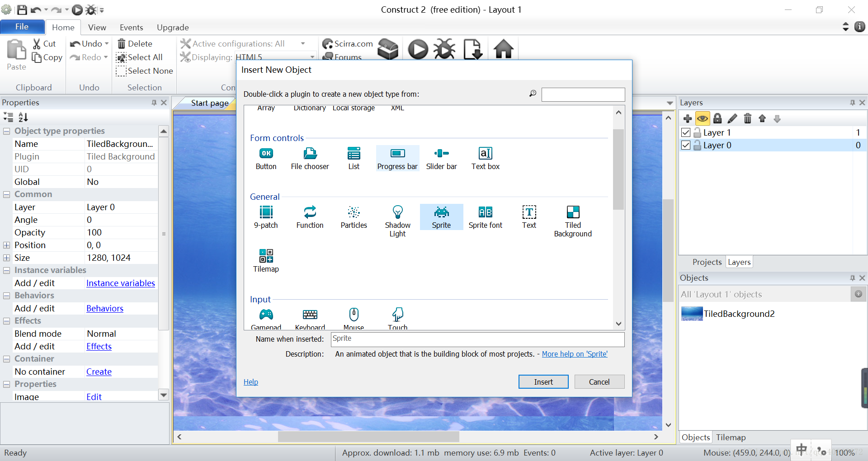Click the Name when inserted field

point(477,339)
